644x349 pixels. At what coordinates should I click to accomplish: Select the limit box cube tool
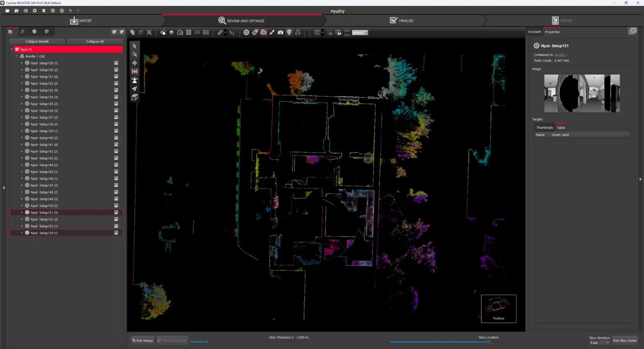134,97
